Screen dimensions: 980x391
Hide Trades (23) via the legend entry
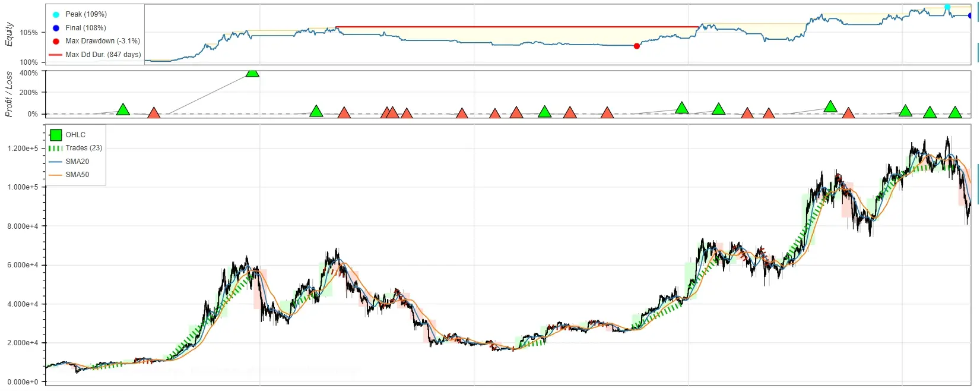[75, 148]
